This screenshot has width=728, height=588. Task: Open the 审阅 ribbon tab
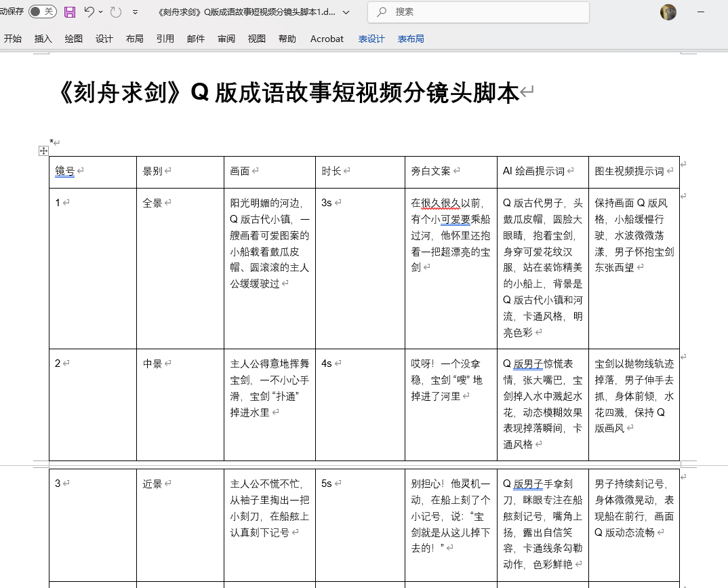pos(226,39)
